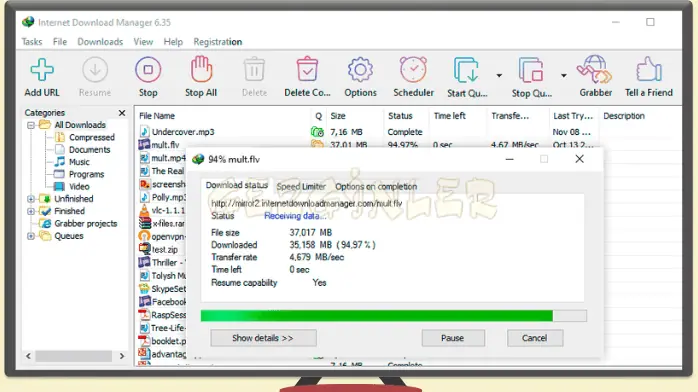Click the queue icon in Undercover.mp3 row

point(317,132)
